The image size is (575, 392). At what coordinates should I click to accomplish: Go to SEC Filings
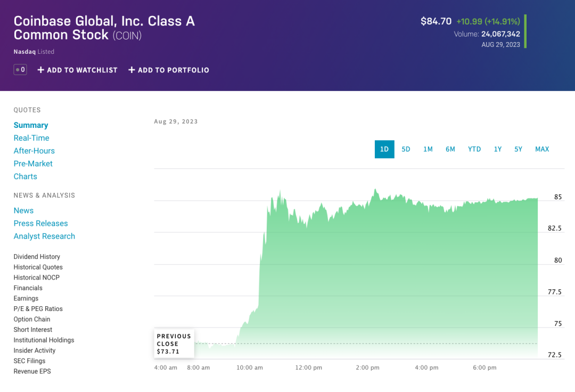(29, 361)
